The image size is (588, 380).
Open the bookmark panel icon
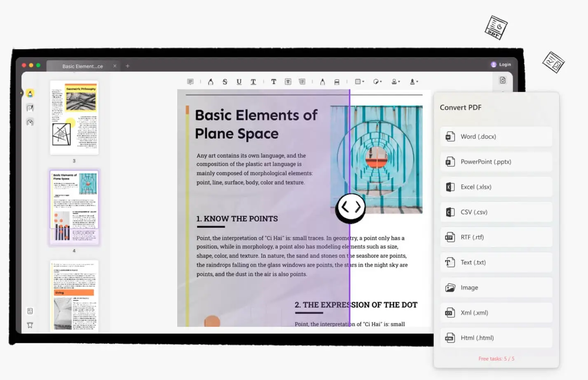point(30,325)
